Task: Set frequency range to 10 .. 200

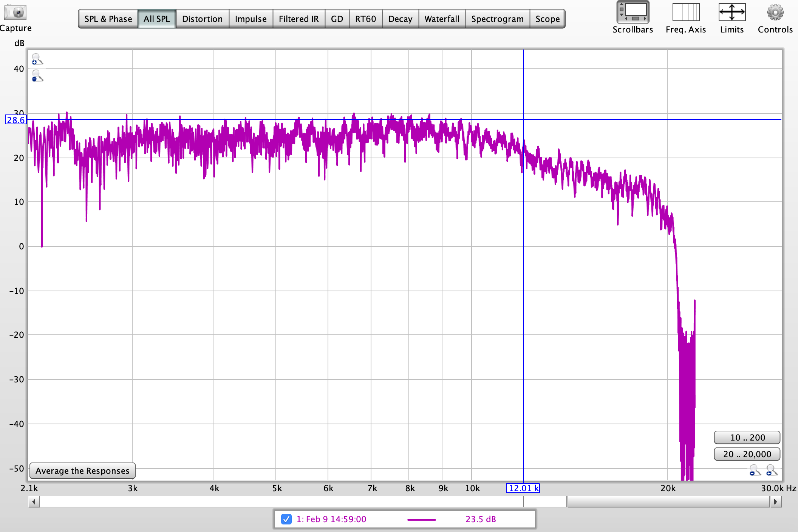Action: tap(747, 438)
